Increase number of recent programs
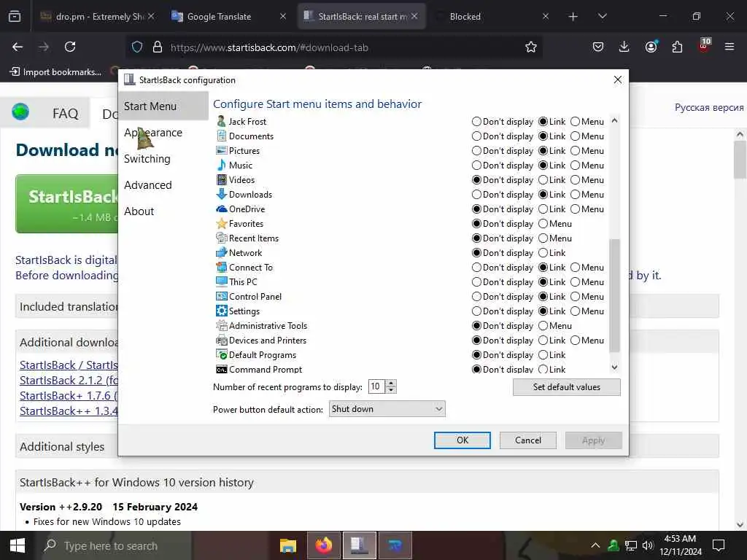747x560 pixels. (391, 383)
